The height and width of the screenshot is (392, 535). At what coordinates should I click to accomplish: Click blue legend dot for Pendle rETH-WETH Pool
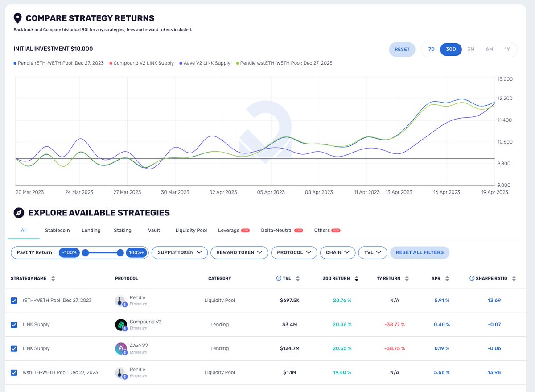click(15, 63)
